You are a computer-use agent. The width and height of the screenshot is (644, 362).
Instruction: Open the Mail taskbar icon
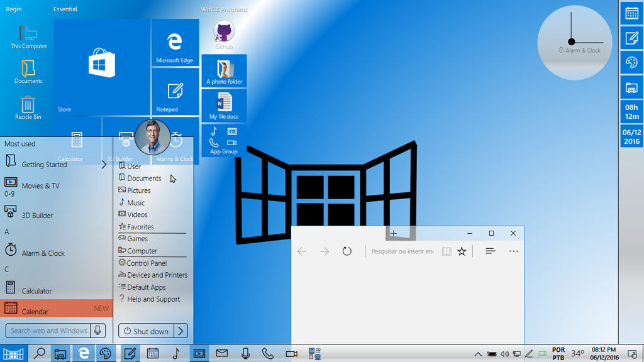222,353
